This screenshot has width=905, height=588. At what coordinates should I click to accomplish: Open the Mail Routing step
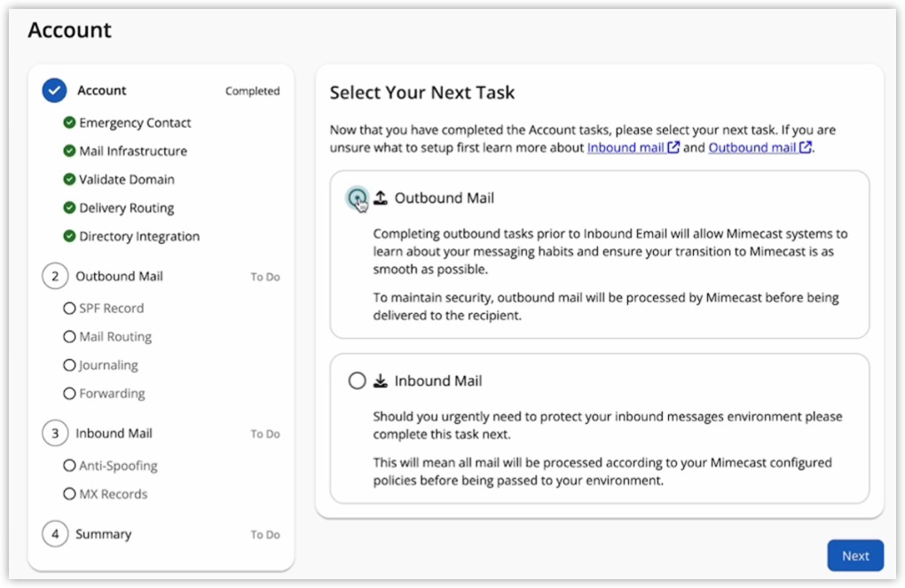(115, 337)
